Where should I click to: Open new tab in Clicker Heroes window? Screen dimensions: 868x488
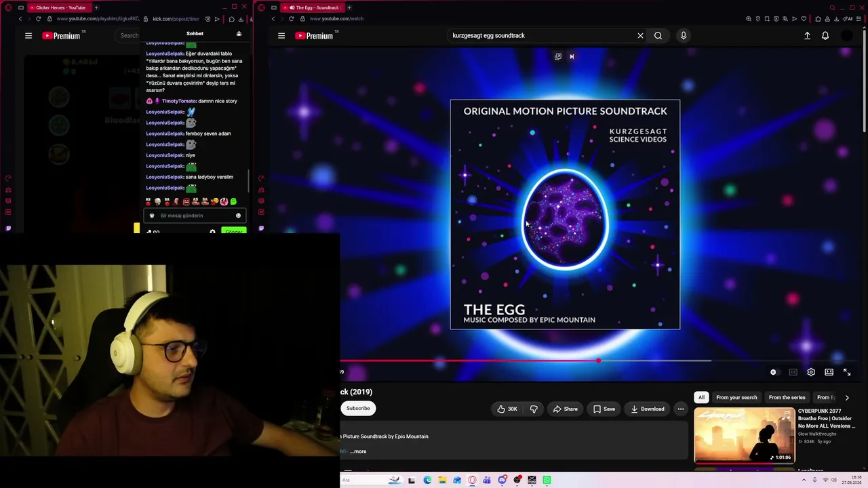click(96, 7)
